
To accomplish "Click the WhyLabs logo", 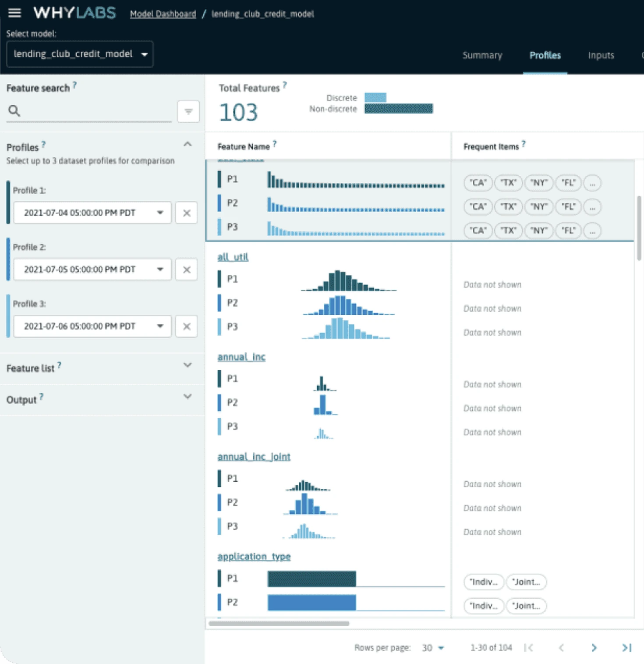I will [x=74, y=13].
